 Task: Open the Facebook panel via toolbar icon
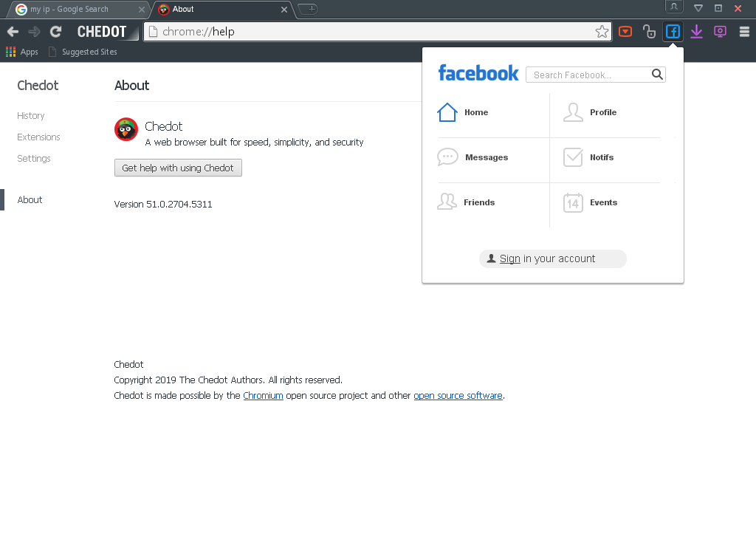(673, 31)
